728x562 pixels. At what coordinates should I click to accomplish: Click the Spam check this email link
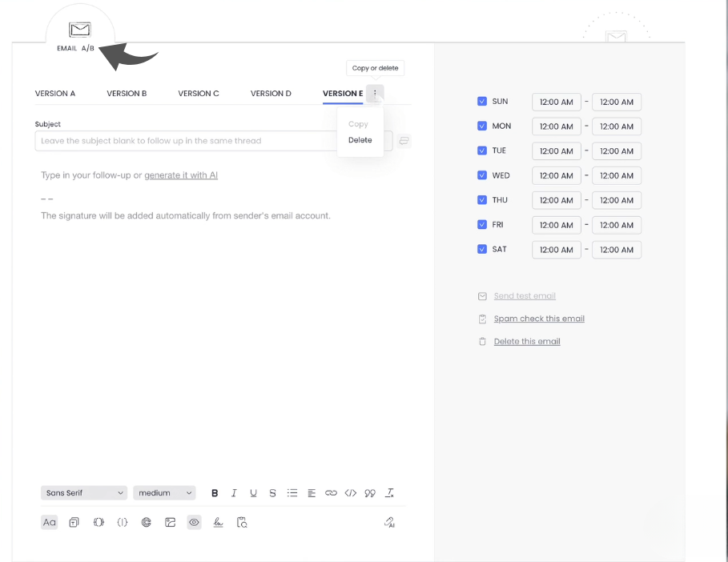pyautogui.click(x=539, y=319)
